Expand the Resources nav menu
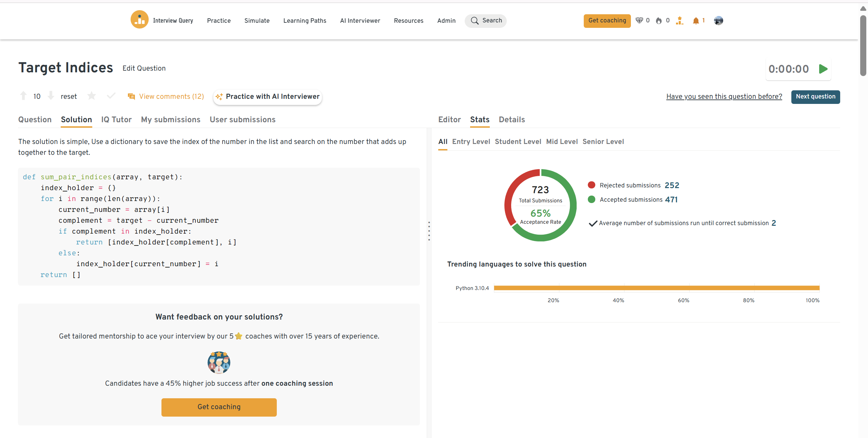The height and width of the screenshot is (438, 868). click(x=408, y=21)
